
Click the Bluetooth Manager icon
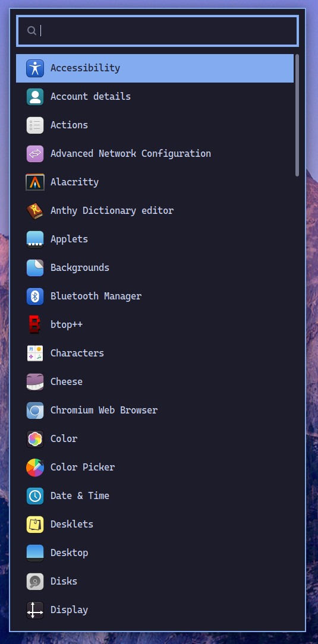point(35,296)
